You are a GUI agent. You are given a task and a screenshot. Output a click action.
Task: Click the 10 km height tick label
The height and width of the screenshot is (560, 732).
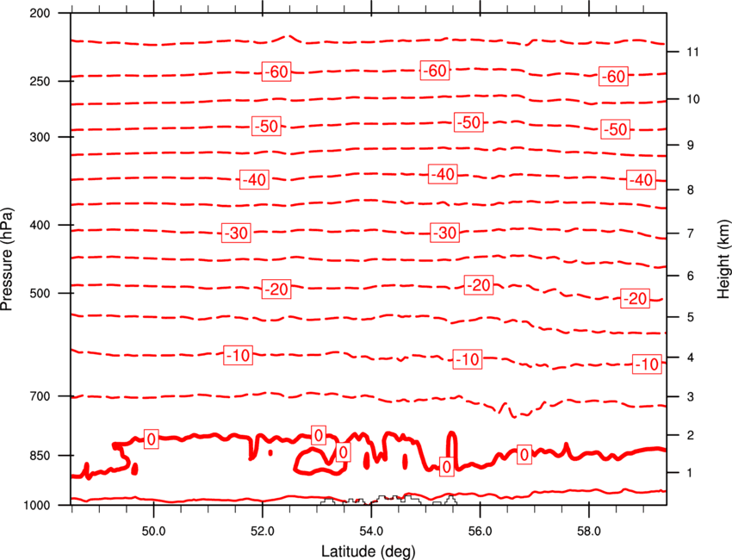coord(693,99)
